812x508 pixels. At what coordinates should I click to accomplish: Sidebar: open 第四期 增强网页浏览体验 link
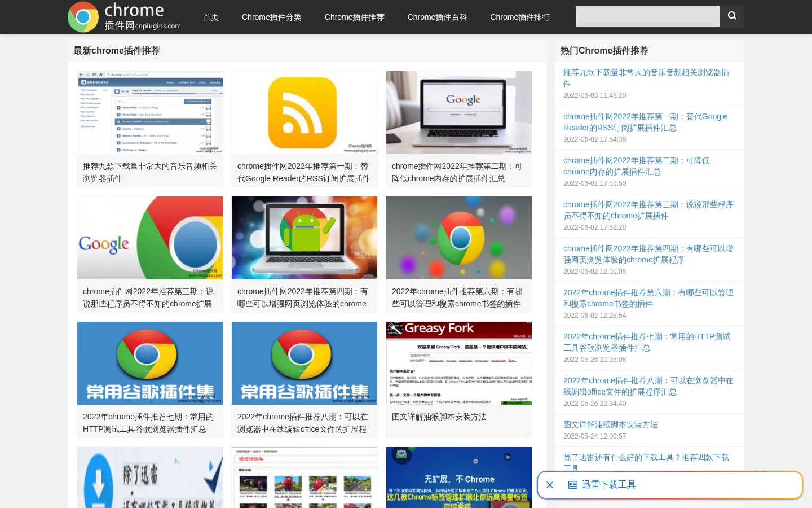pyautogui.click(x=648, y=254)
